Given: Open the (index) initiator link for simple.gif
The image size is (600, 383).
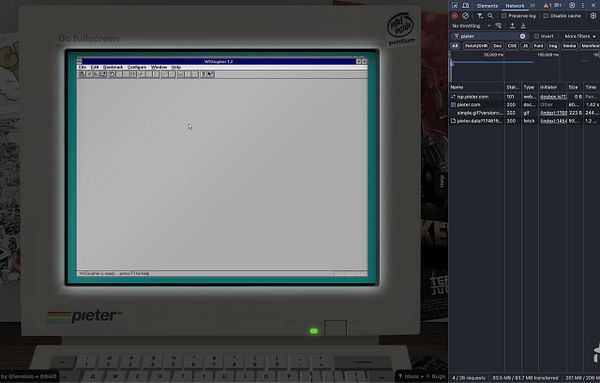Looking at the screenshot, I should click(553, 113).
